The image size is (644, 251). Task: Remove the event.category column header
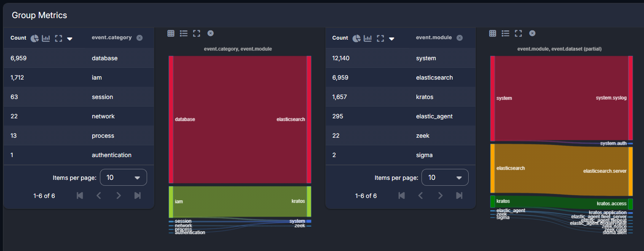140,38
